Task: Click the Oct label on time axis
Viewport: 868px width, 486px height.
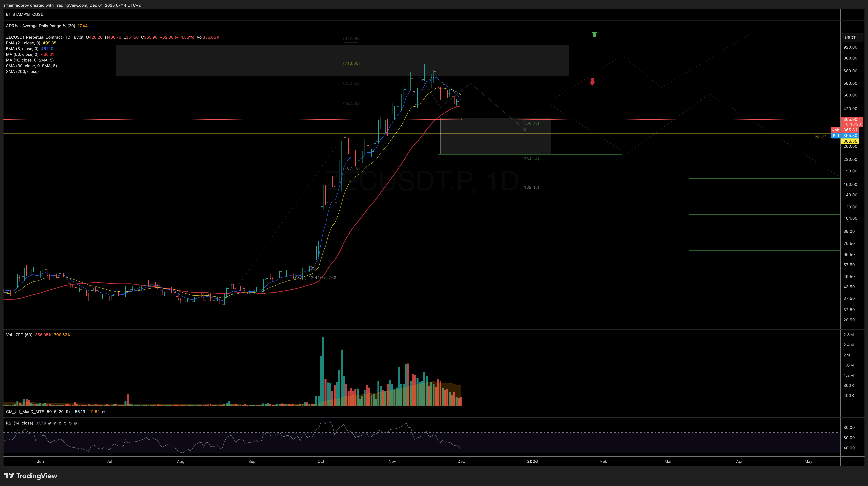Action: 321,461
